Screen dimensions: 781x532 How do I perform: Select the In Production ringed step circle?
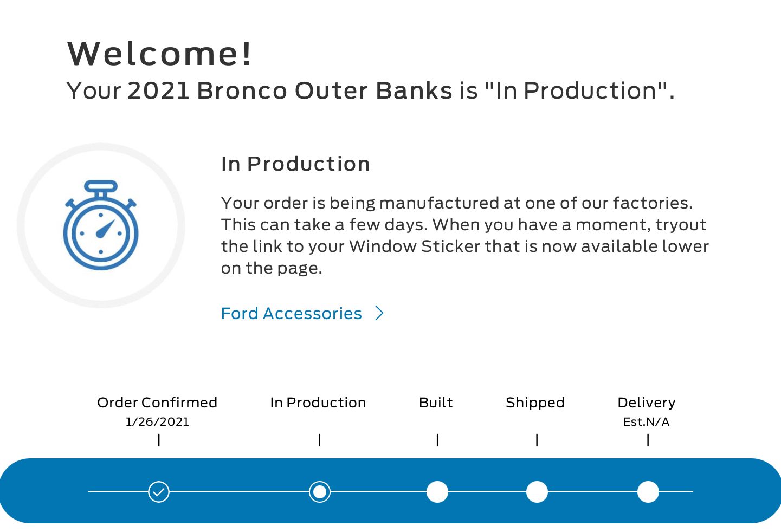(x=320, y=491)
